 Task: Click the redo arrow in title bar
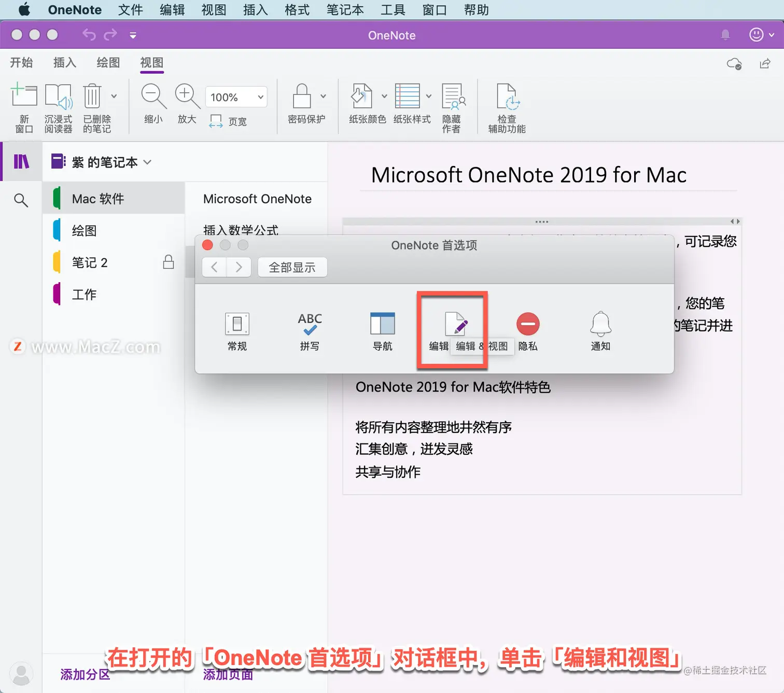pyautogui.click(x=110, y=35)
